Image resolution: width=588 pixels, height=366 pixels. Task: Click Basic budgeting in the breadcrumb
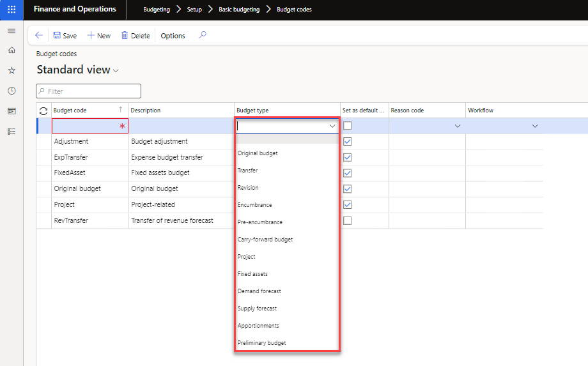point(239,10)
